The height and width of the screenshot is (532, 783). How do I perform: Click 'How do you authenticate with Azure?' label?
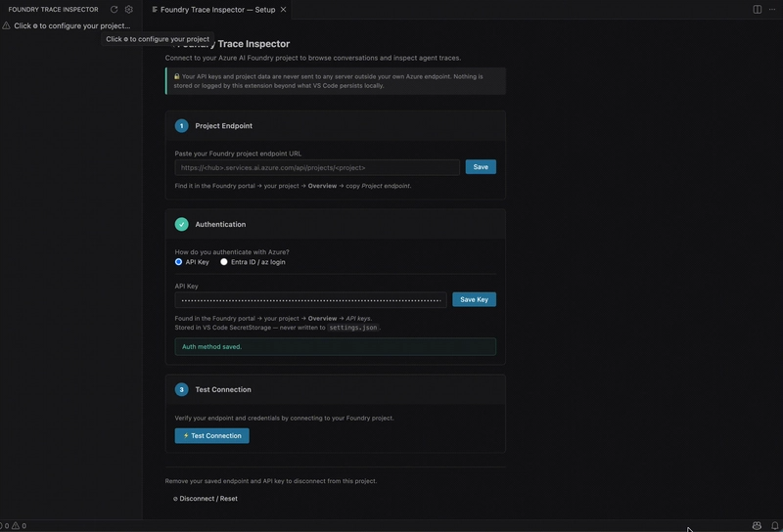click(232, 252)
